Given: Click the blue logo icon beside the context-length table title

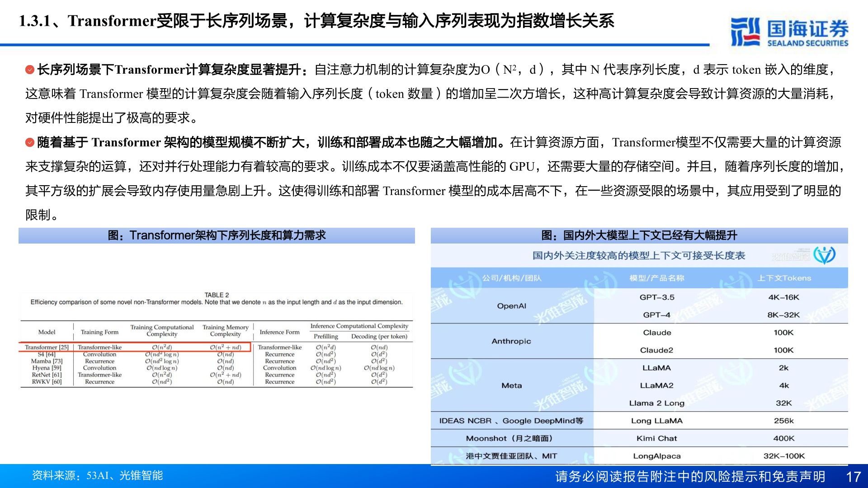Looking at the screenshot, I should [x=824, y=255].
